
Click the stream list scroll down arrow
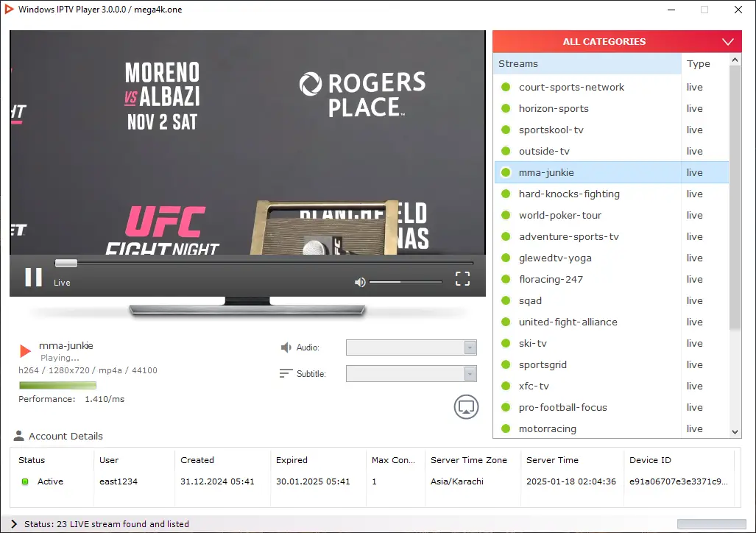735,431
